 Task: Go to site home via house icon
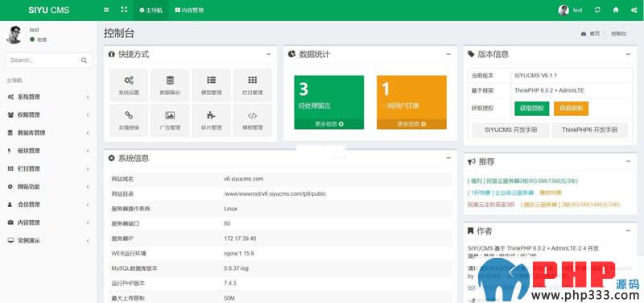(616, 10)
